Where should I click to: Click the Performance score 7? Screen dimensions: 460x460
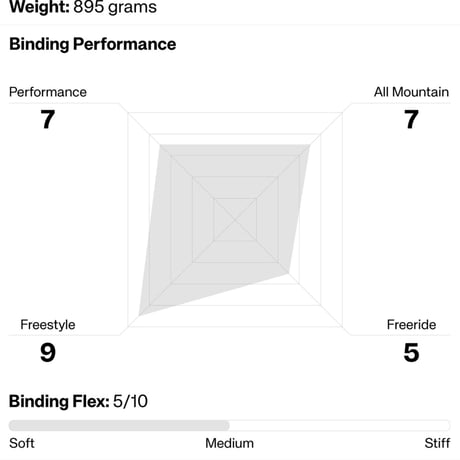click(x=48, y=119)
